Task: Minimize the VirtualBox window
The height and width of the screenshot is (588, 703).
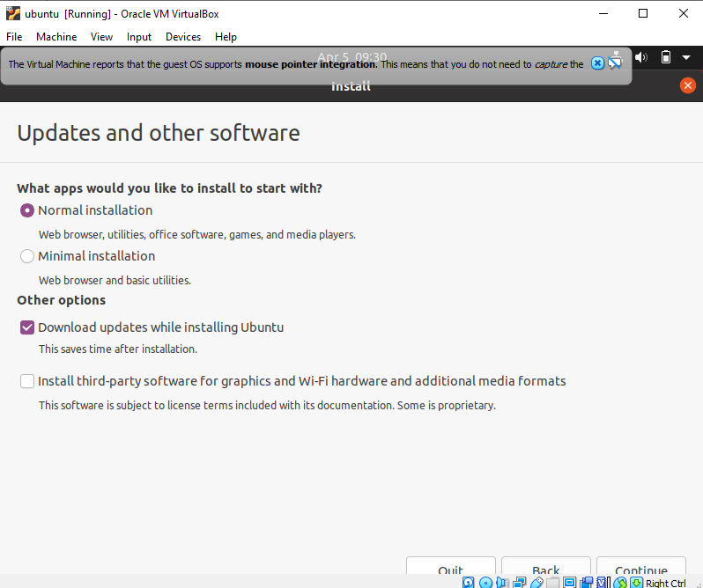Action: [x=603, y=13]
